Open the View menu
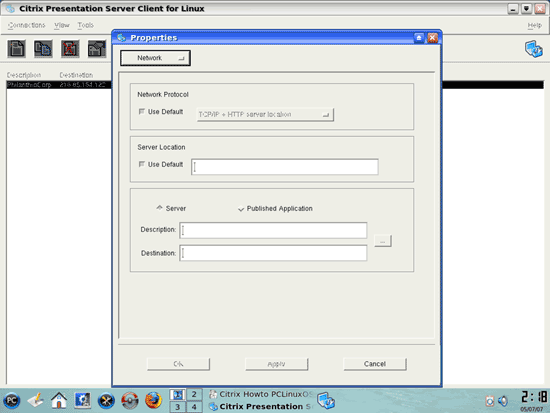550x413 pixels. coord(62,25)
